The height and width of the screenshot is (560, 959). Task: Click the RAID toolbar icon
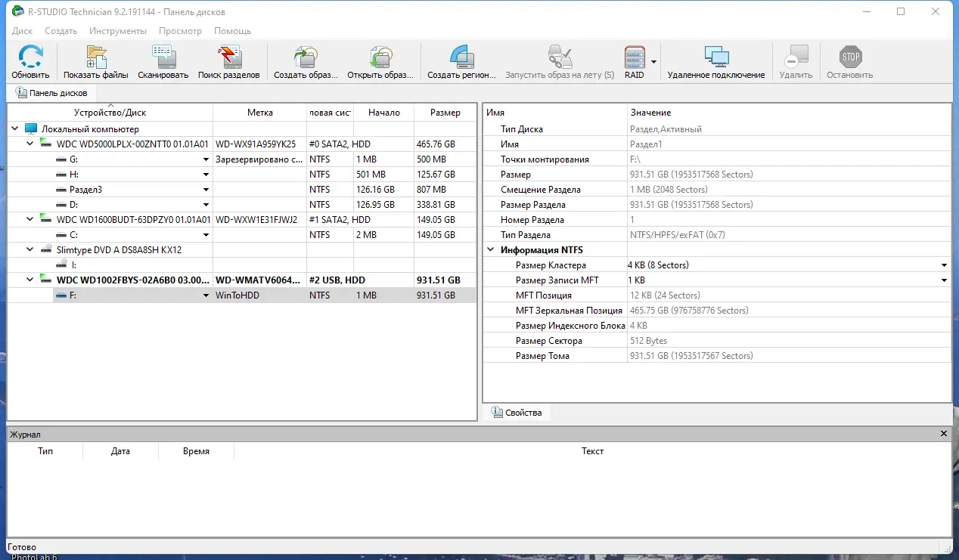634,60
